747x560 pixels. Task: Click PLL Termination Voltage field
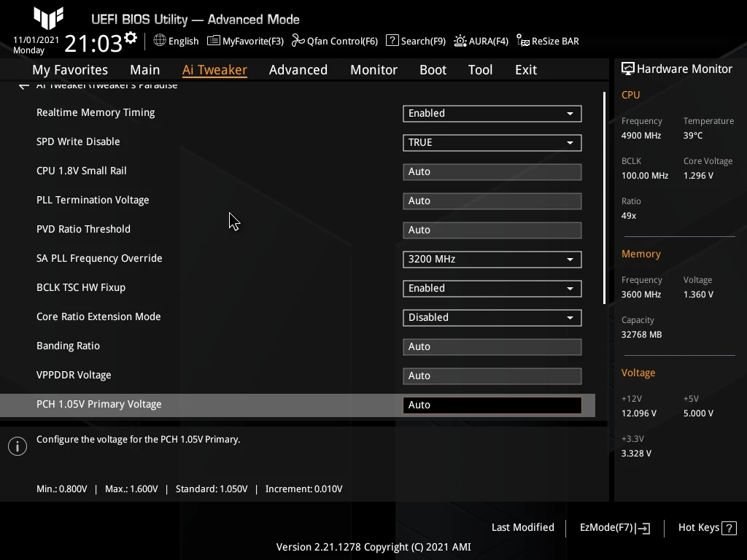tap(492, 201)
